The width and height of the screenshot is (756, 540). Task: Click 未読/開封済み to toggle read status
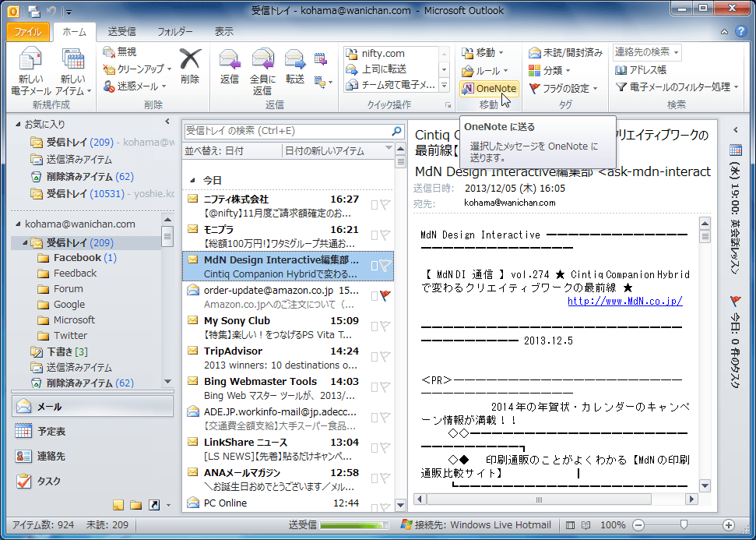[x=565, y=53]
